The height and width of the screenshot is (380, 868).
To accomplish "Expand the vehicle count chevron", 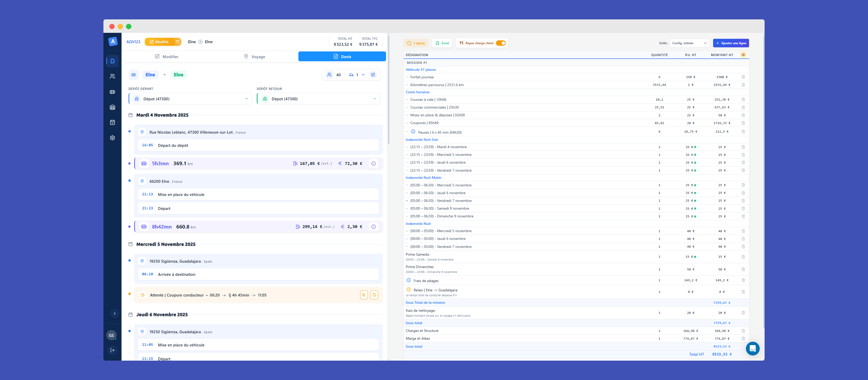I will point(363,75).
